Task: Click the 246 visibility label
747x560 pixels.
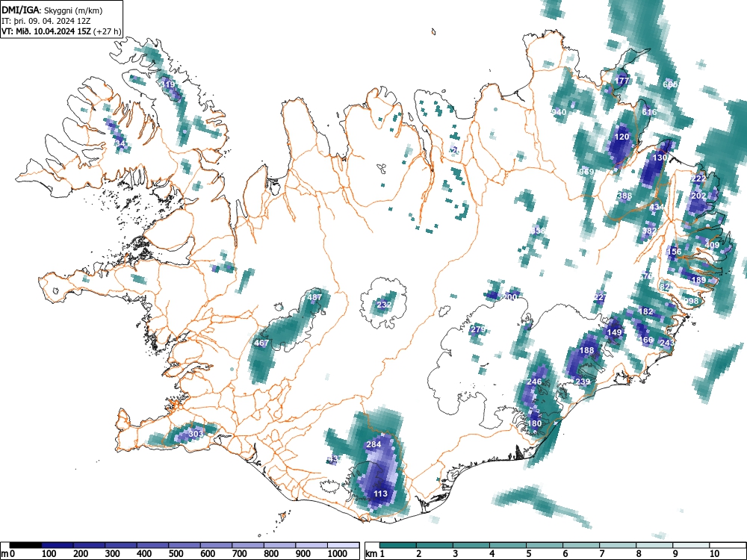Action: [x=534, y=382]
